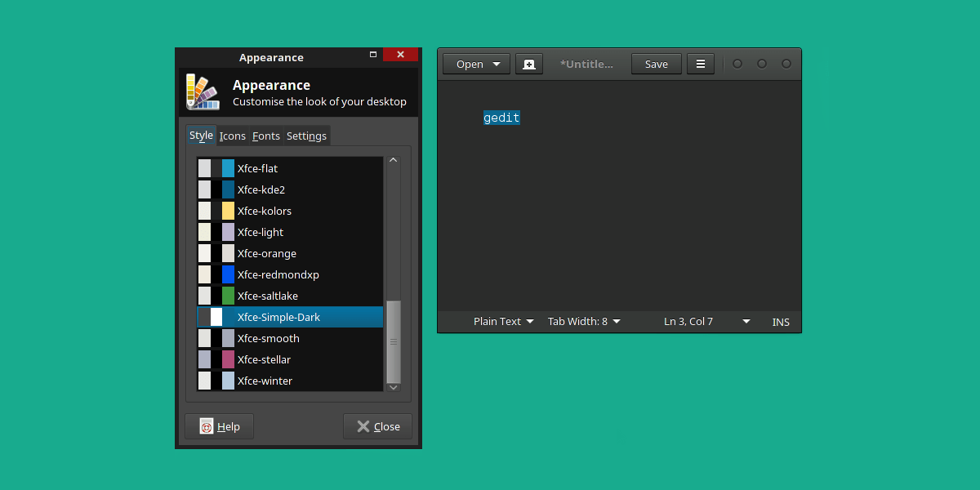Click the Appearance palette icon in the header
Screen dimensions: 980x490
[x=202, y=92]
